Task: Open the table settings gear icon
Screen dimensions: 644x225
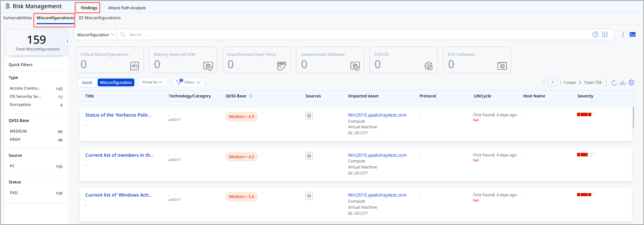Action: (x=631, y=82)
